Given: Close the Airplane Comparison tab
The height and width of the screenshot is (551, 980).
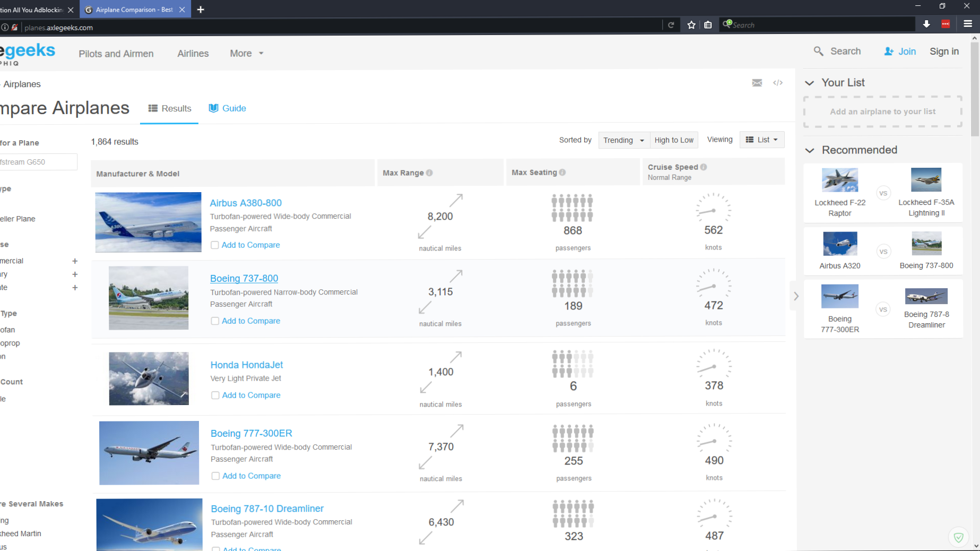Looking at the screenshot, I should tap(182, 10).
